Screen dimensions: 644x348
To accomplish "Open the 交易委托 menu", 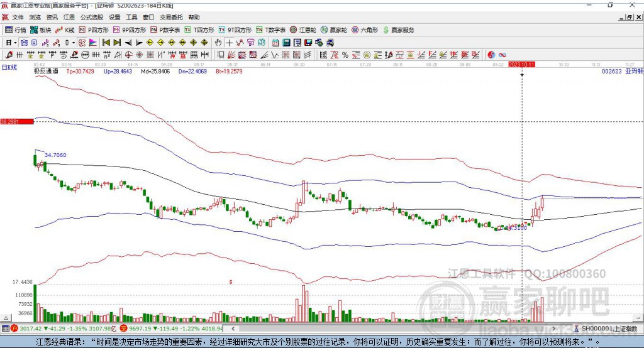I will pyautogui.click(x=171, y=17).
